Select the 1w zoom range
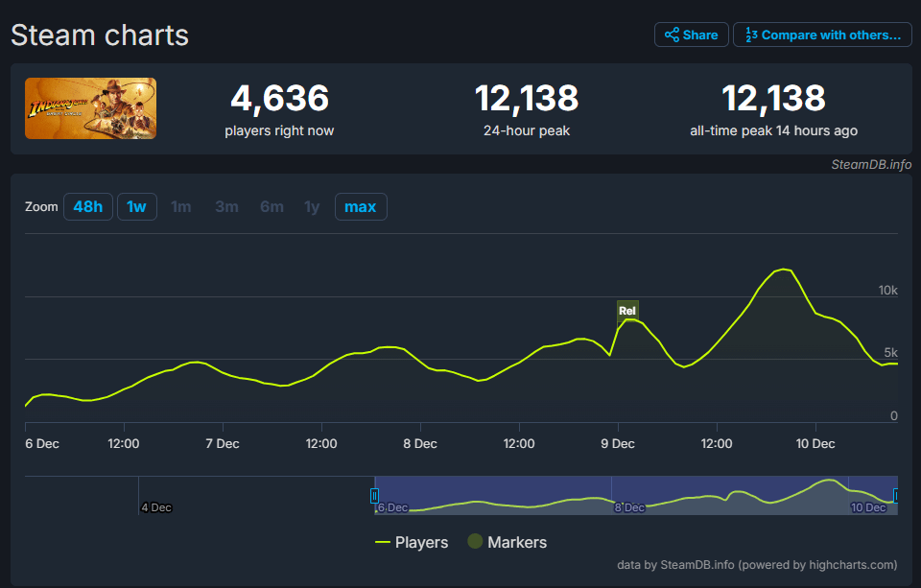This screenshot has width=921, height=588. pyautogui.click(x=137, y=206)
